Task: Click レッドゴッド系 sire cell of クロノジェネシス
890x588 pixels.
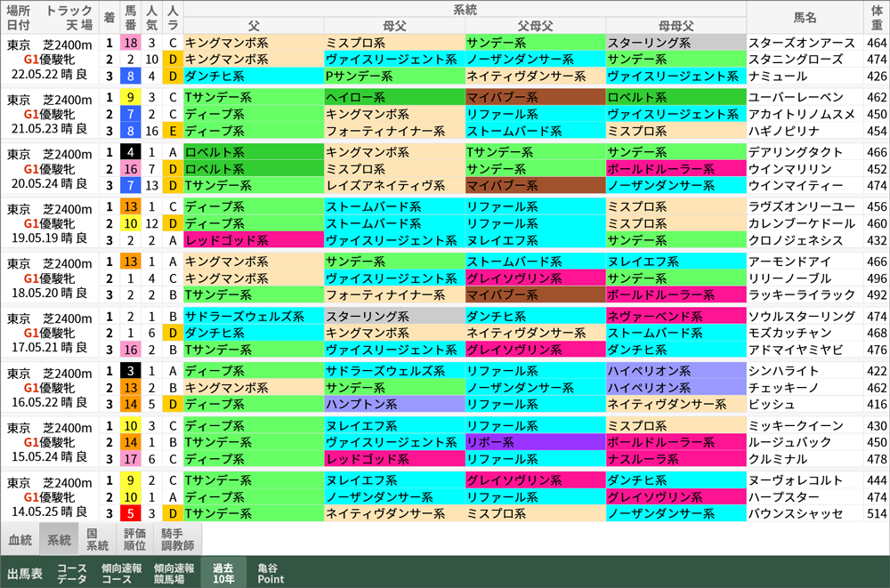Action: [254, 240]
